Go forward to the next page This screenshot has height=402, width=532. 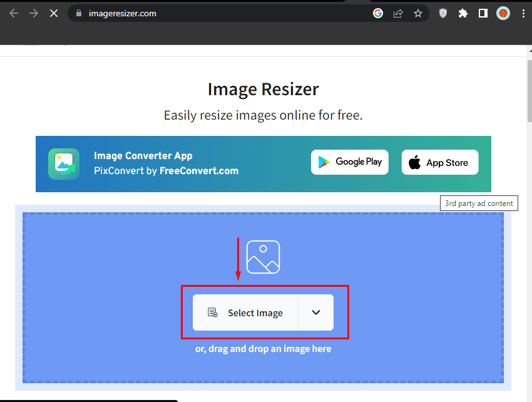tap(34, 14)
